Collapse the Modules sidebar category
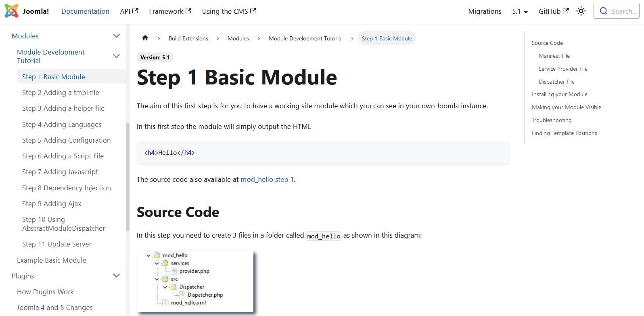644x316 pixels. point(117,36)
